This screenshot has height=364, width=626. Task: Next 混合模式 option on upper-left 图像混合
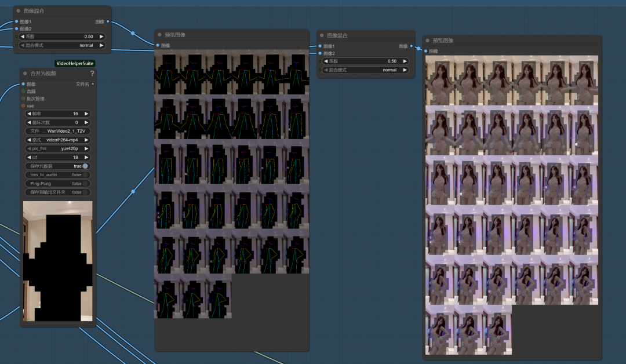coord(101,45)
